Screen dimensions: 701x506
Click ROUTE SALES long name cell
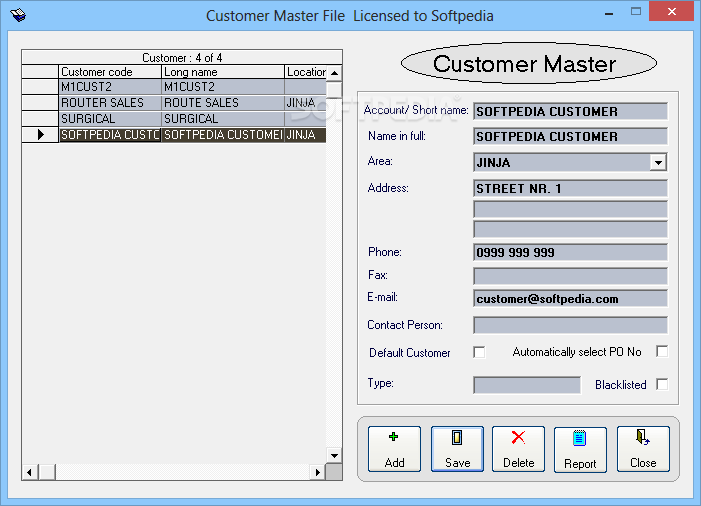click(x=223, y=103)
